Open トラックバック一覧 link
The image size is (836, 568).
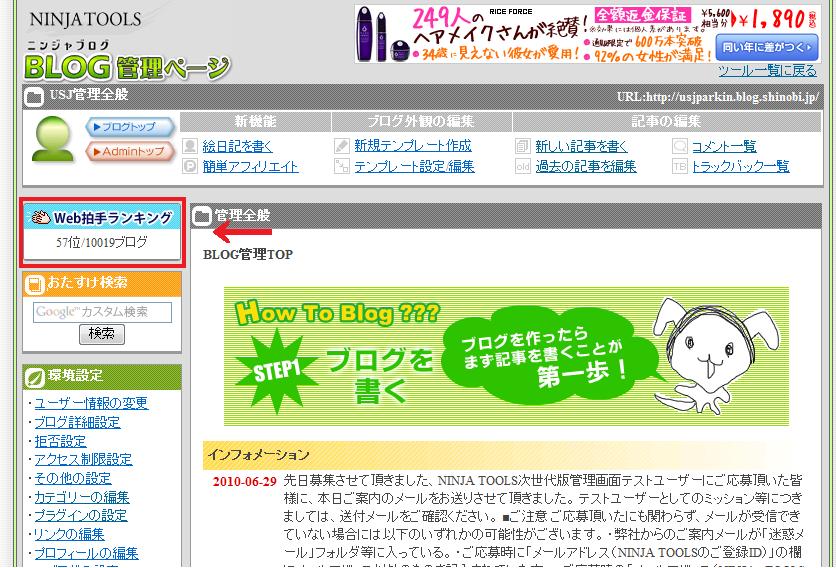[741, 166]
